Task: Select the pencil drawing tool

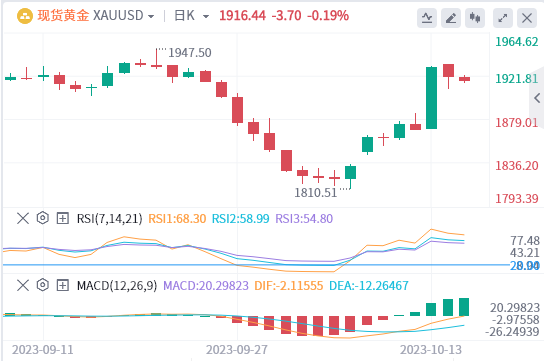Action: (x=451, y=18)
